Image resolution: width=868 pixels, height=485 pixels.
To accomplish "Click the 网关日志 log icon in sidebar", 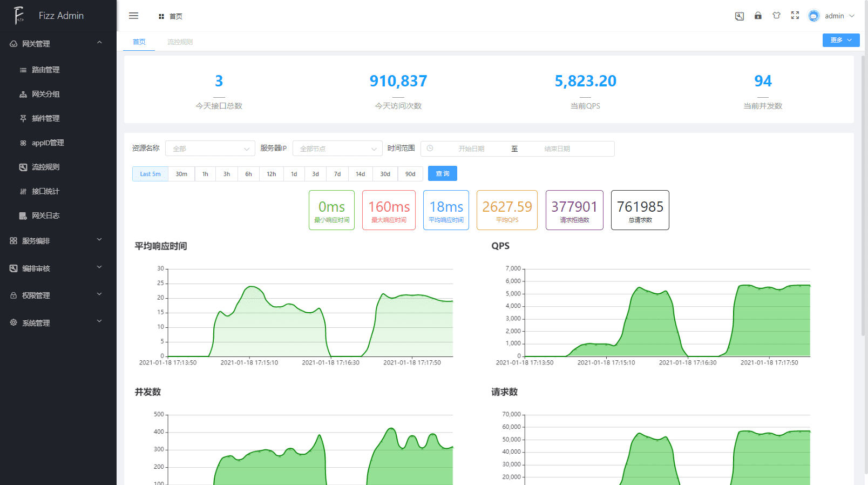I will [23, 216].
